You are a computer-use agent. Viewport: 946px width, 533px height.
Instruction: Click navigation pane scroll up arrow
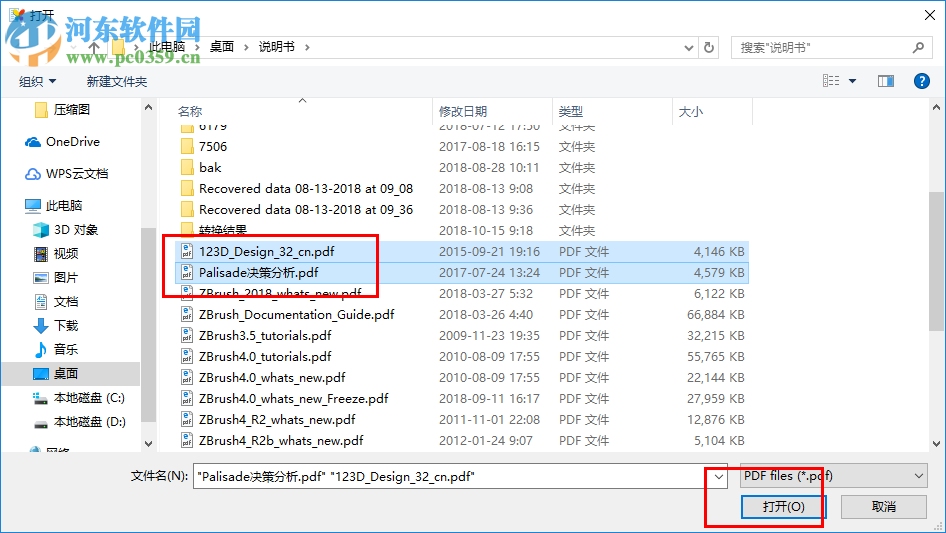[148, 107]
